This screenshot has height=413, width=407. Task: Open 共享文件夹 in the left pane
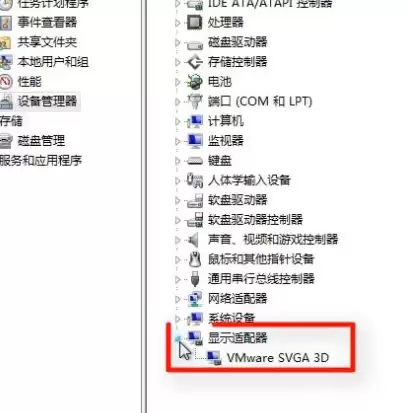click(47, 42)
